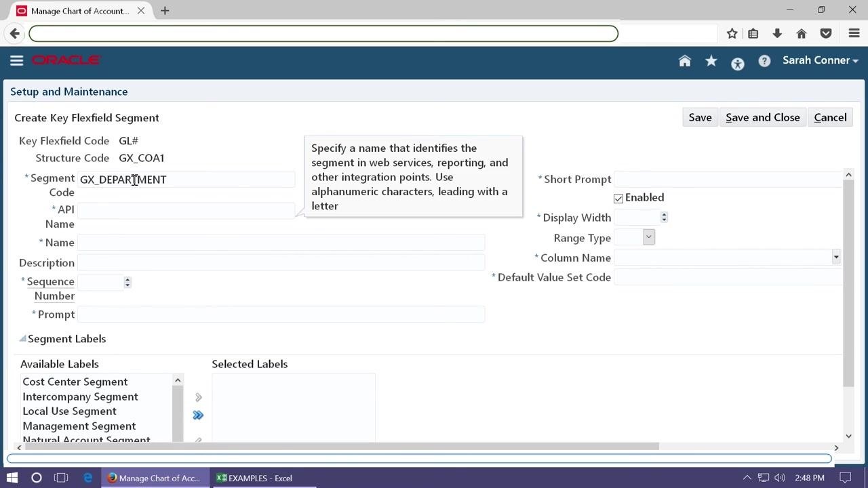Click the browser back arrow

[15, 33]
